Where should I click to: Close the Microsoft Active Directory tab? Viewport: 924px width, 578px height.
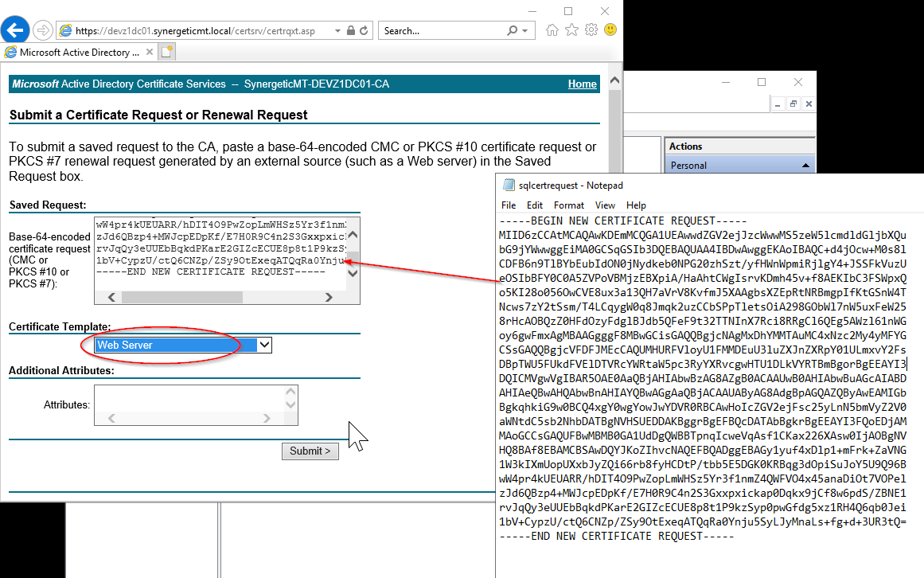coord(150,52)
